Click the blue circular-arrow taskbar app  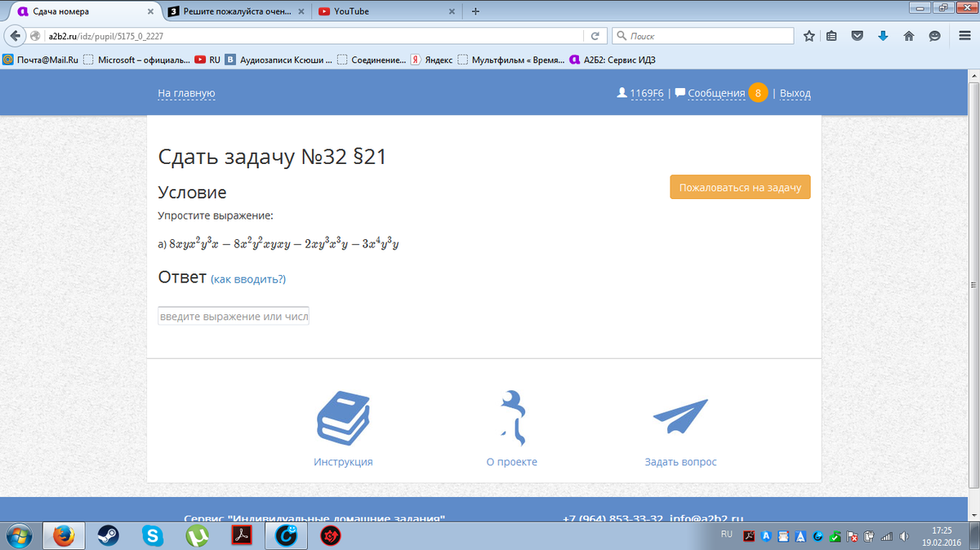click(286, 536)
